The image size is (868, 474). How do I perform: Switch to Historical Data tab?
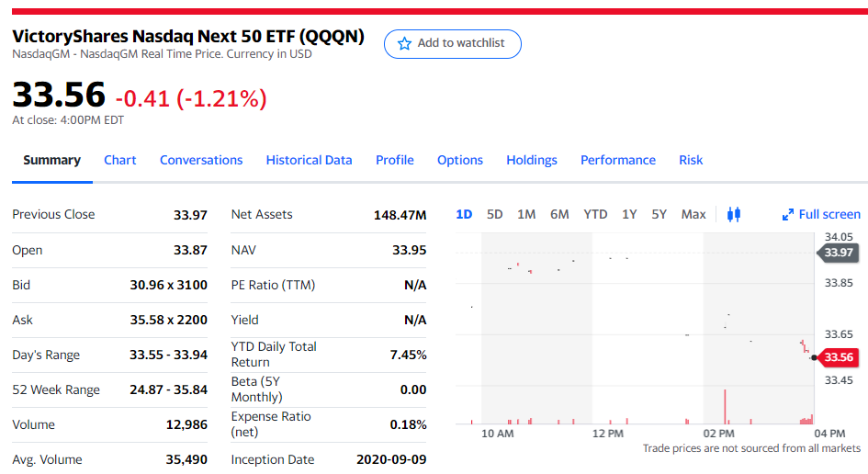[309, 160]
